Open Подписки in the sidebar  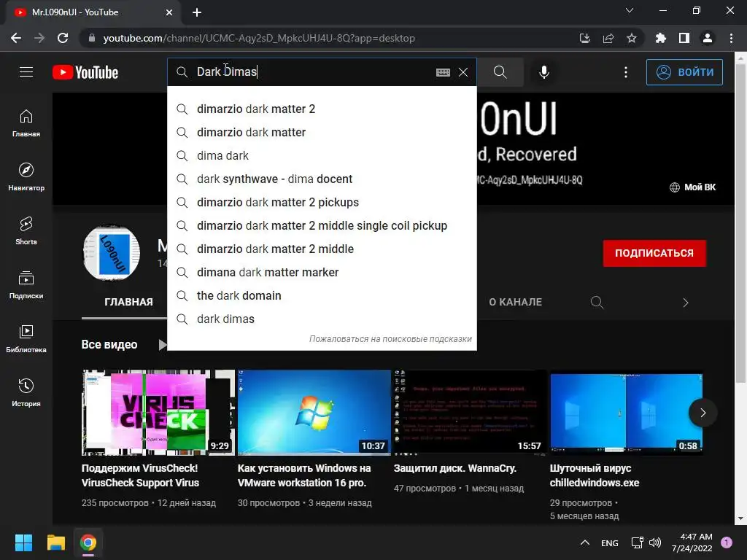(x=26, y=285)
